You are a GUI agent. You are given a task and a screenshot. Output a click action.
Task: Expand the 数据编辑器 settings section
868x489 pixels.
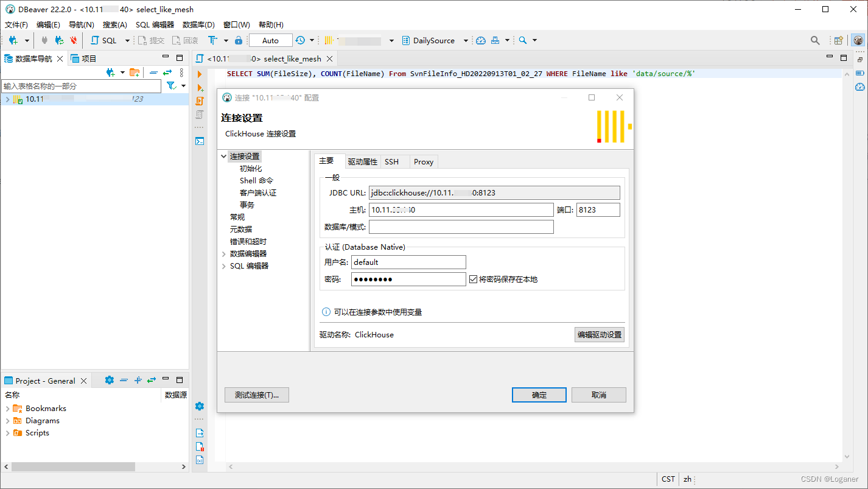point(224,253)
